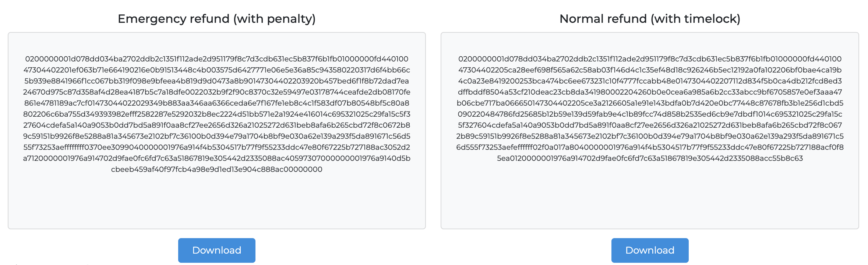868x265 pixels.
Task: Click hex line starting with 2b89c59151b9926f
Action: [650, 136]
